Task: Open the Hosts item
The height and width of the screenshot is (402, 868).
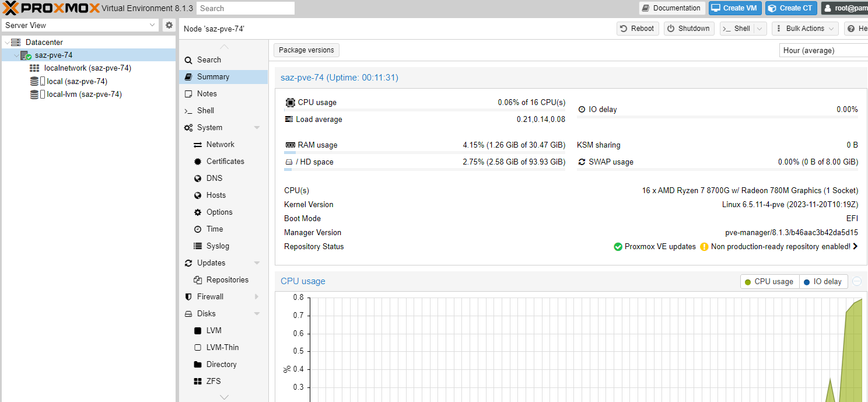Action: tap(223, 195)
